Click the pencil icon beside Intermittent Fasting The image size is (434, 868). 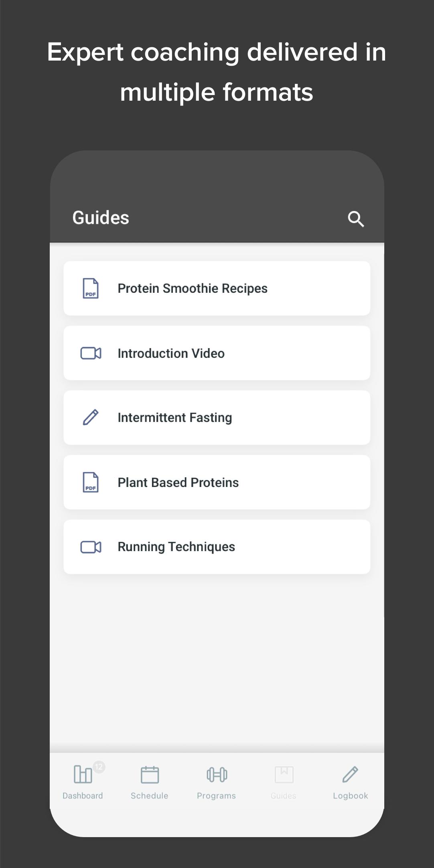pyautogui.click(x=91, y=418)
